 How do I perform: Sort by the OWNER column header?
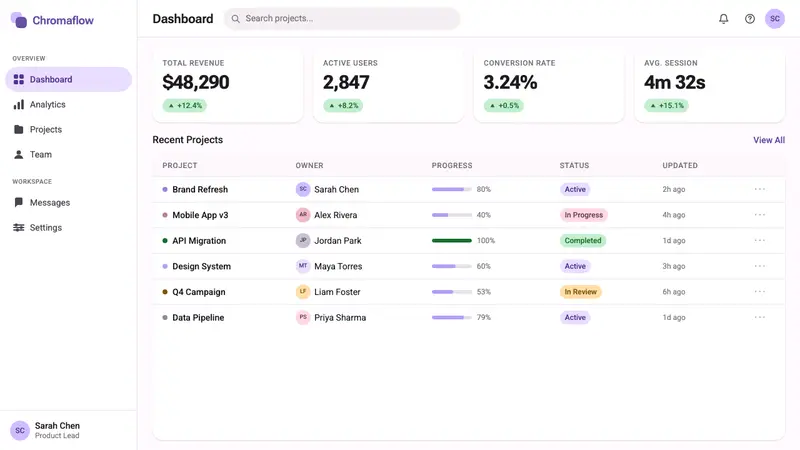309,165
